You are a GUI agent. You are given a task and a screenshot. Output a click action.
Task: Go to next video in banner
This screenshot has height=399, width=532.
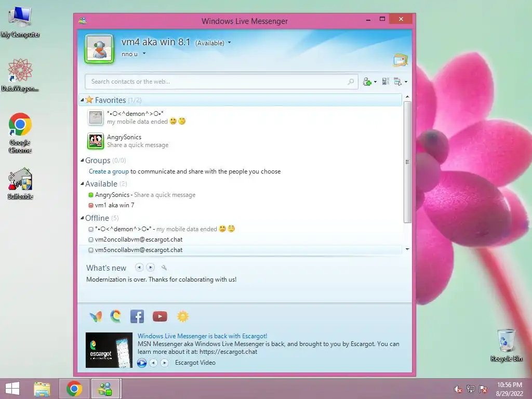click(x=164, y=363)
